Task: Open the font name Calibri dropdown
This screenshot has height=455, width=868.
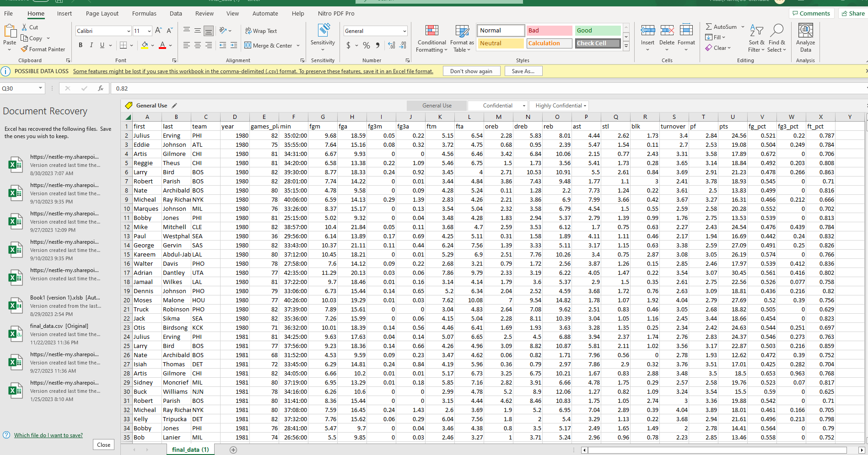Action: [129, 31]
